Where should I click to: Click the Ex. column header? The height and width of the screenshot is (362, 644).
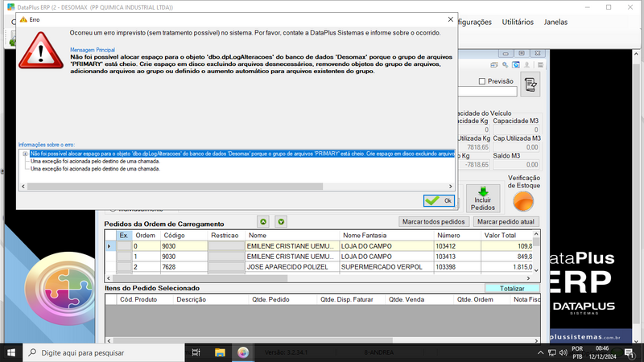click(124, 236)
